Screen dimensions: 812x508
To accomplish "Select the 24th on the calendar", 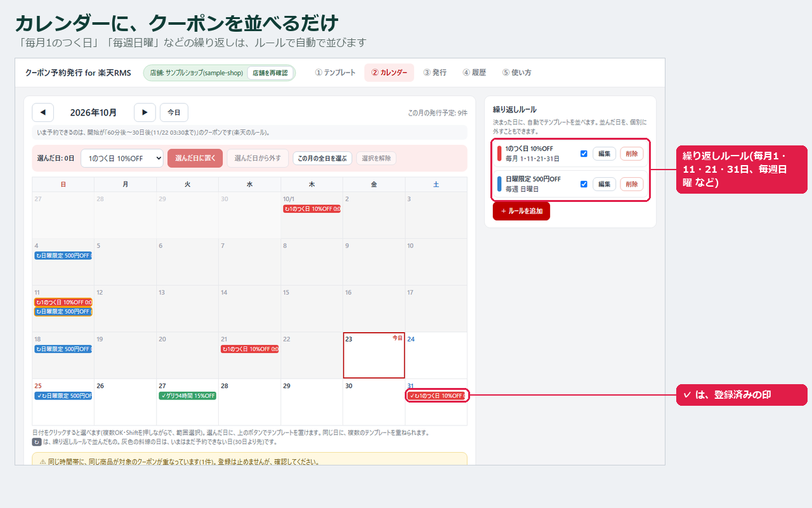I will (436, 355).
